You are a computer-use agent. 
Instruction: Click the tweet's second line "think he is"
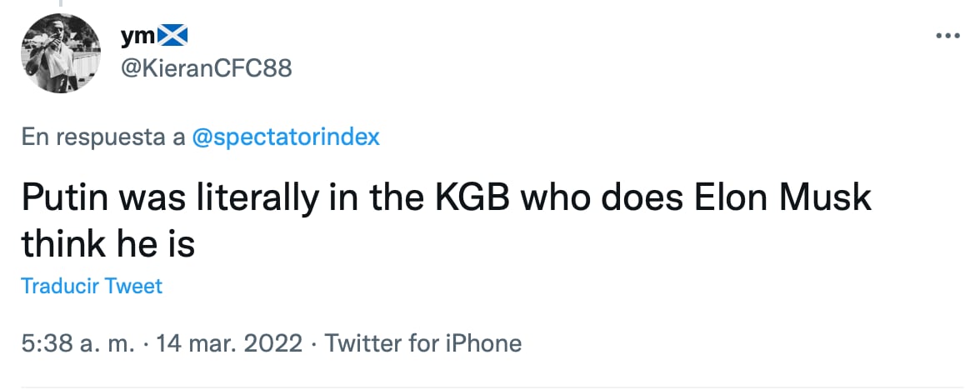click(107, 244)
